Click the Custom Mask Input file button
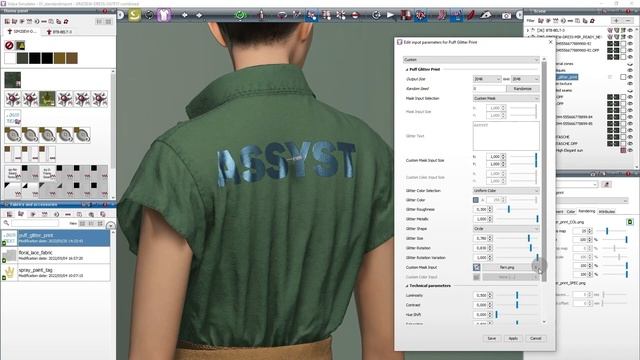640x360 pixels. [507, 267]
